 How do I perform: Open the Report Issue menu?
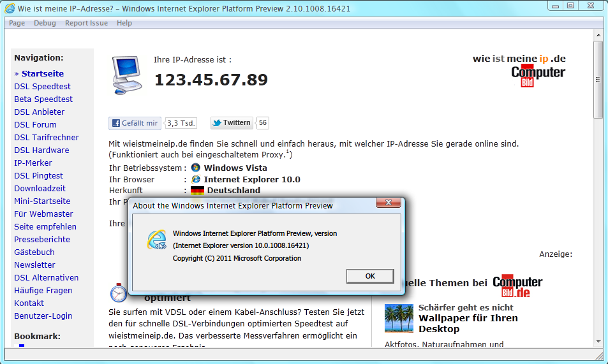click(x=87, y=23)
